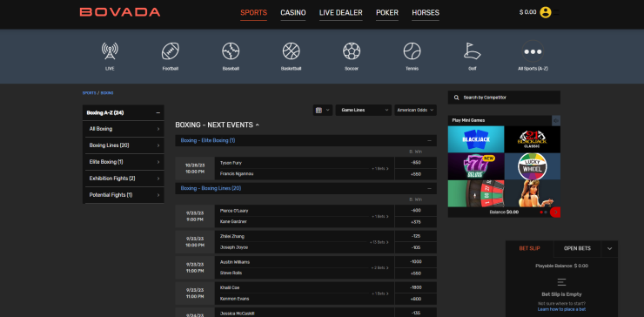This screenshot has width=644, height=317.
Task: Expand +2 Bets for Williams vs Rolls
Action: pos(380,267)
